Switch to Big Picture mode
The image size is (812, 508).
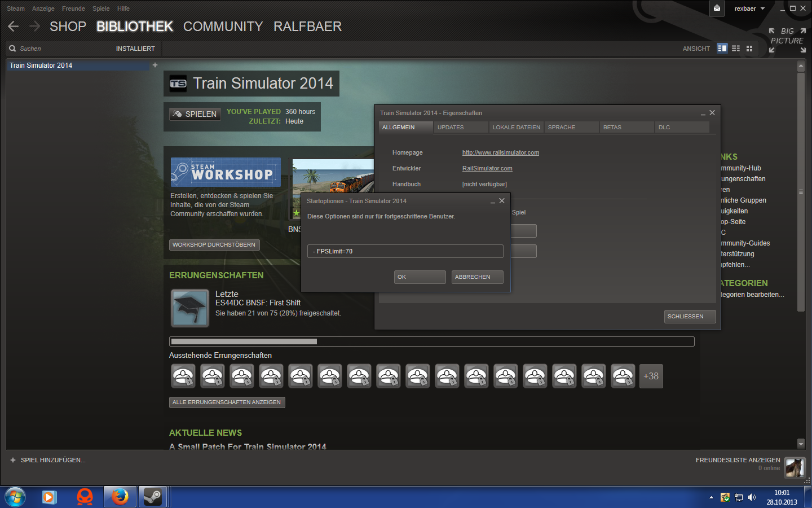787,41
